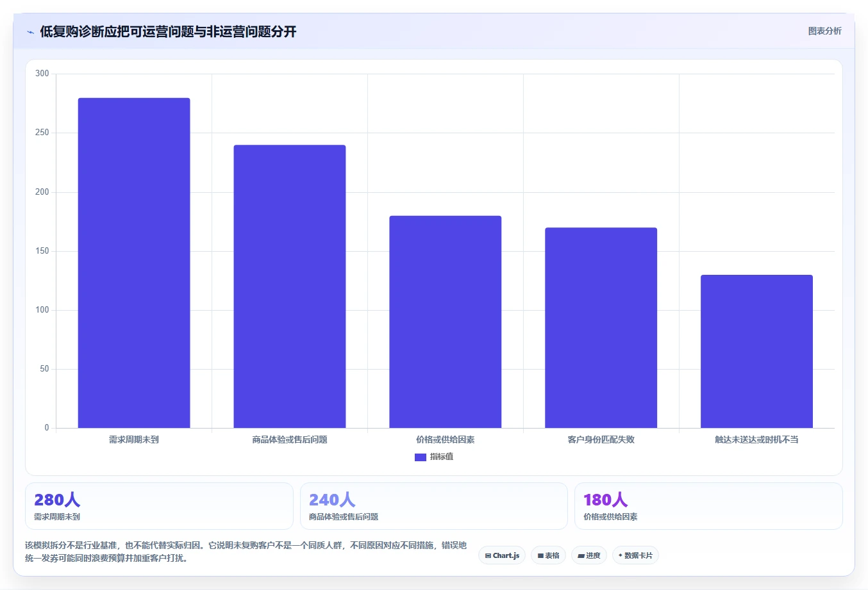Click the 需求周期未到 bar in the chart
Viewport: 868px width, 590px height.
(x=134, y=263)
